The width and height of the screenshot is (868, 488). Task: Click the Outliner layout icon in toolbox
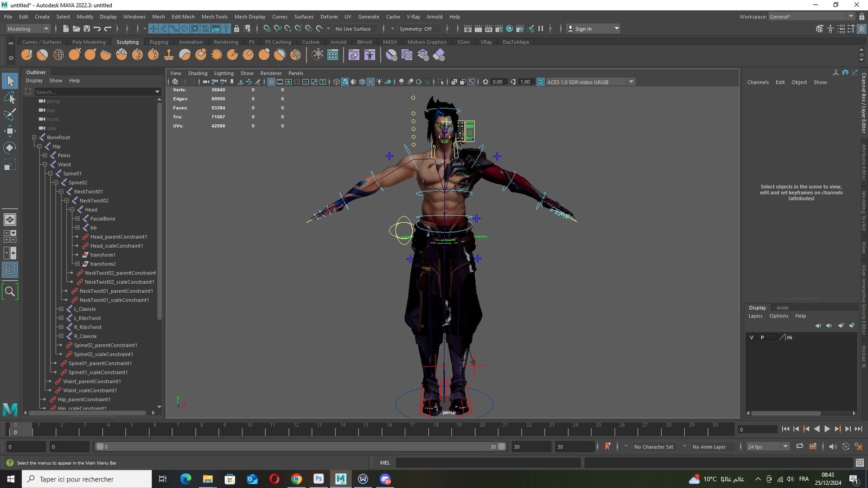click(x=10, y=270)
